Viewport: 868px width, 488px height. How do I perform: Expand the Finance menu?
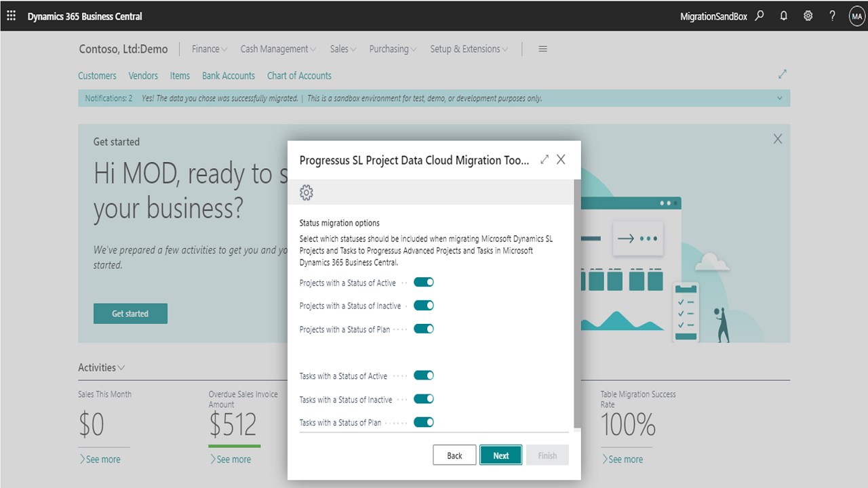tap(210, 49)
